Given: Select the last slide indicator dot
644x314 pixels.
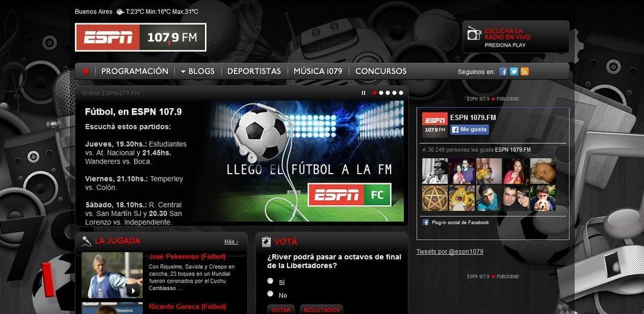Looking at the screenshot, I should click(x=401, y=93).
